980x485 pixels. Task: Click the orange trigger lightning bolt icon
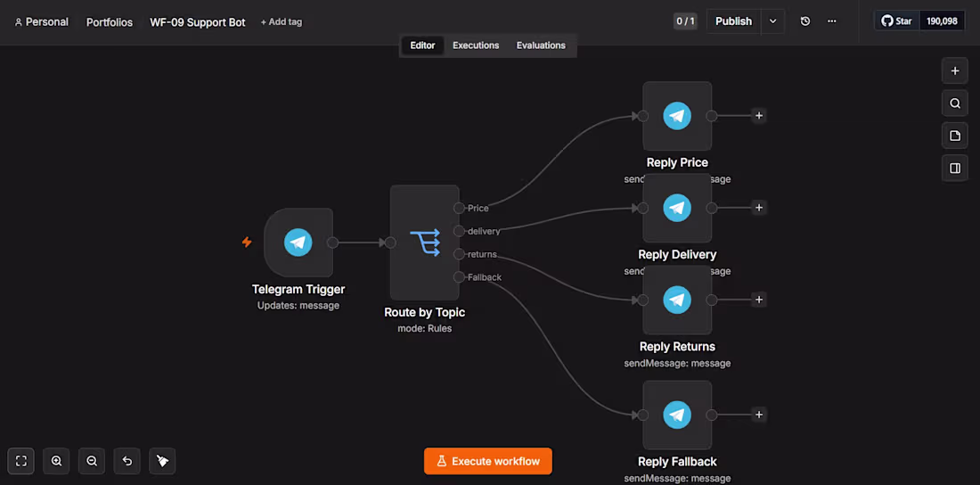click(x=247, y=242)
